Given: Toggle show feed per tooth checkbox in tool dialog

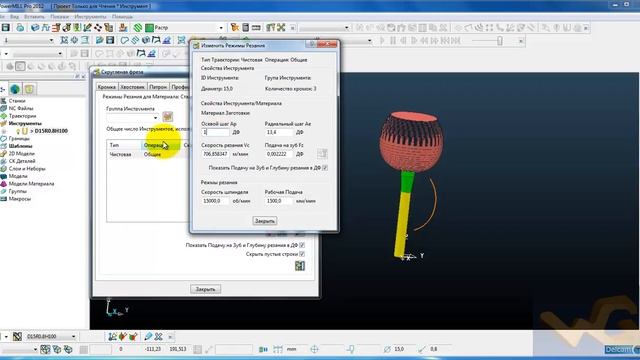Looking at the screenshot, I should pos(302,245).
